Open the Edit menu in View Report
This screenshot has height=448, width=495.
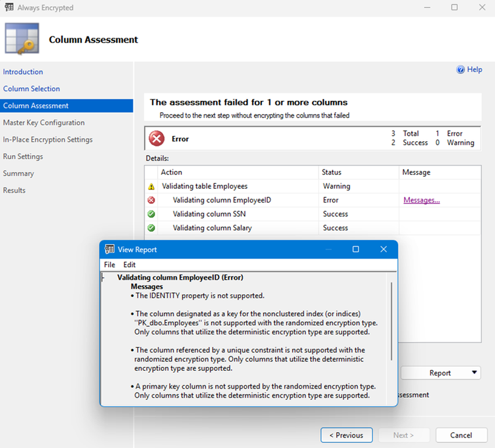[129, 265]
